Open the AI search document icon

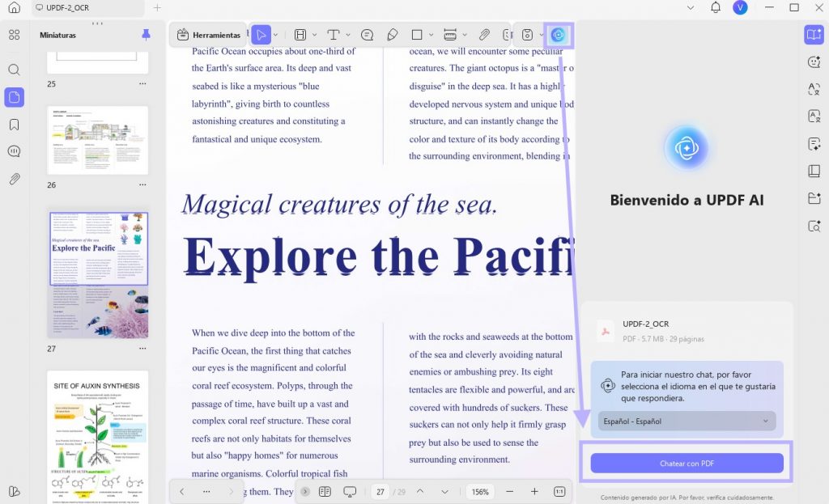[x=814, y=227]
